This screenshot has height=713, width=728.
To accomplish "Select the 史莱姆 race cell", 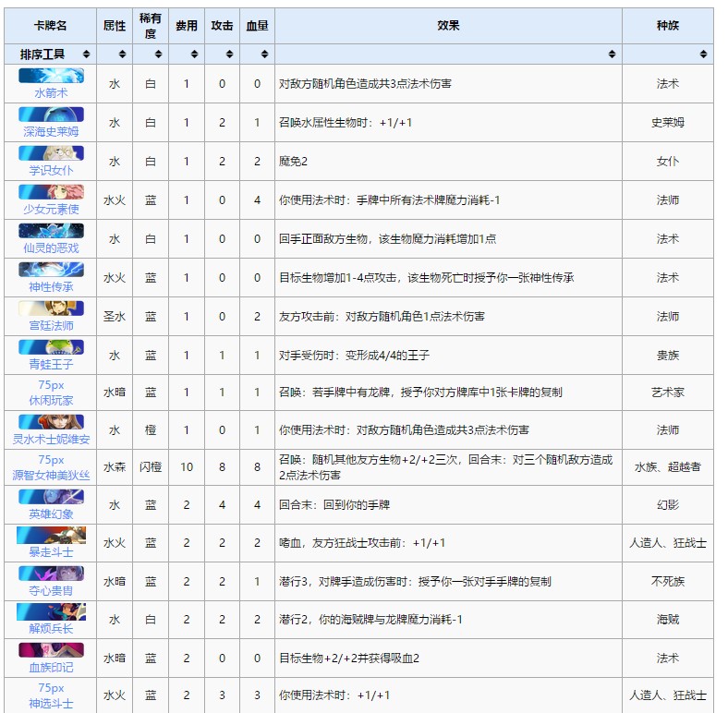I will pyautogui.click(x=668, y=123).
